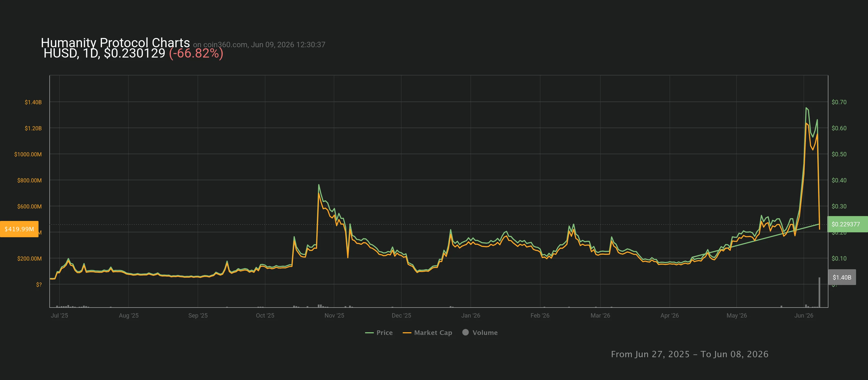
Task: Click the $419.99M market cap tag
Action: (19, 229)
